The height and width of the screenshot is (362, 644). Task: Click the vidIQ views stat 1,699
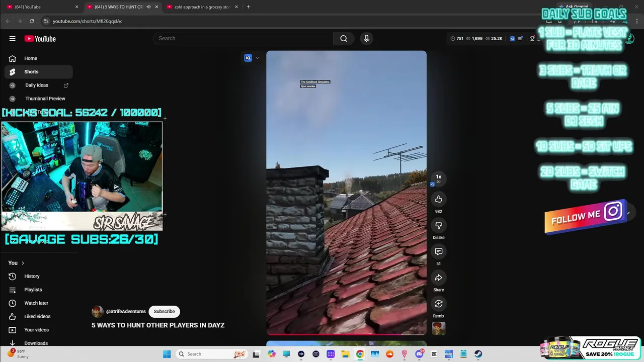point(474,38)
